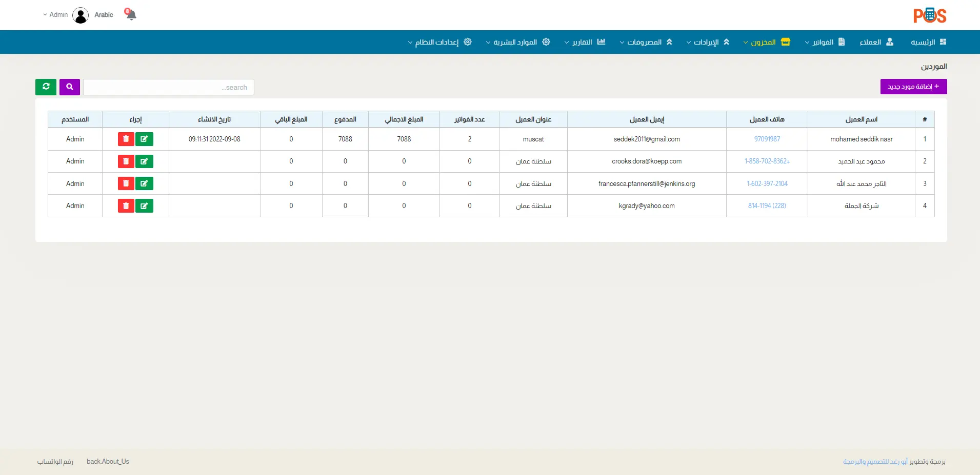Click phone number 97091987 link
The height and width of the screenshot is (475, 980).
pos(767,139)
